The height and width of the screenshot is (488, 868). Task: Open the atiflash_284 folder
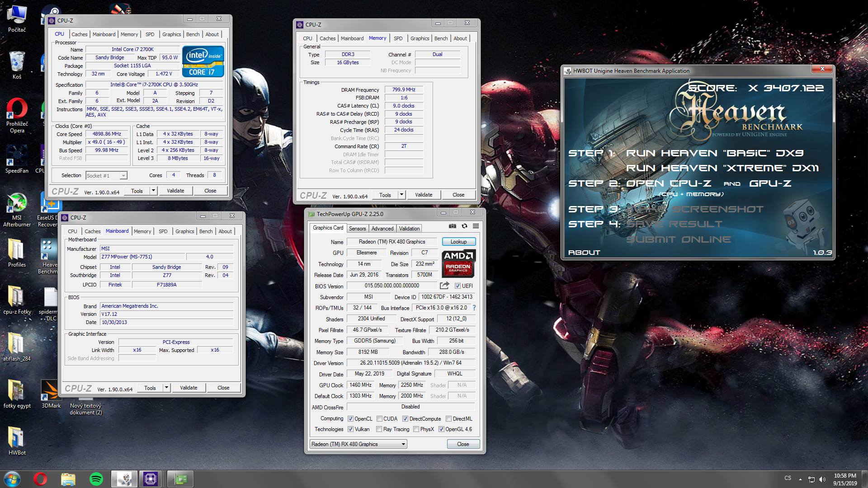(17, 347)
